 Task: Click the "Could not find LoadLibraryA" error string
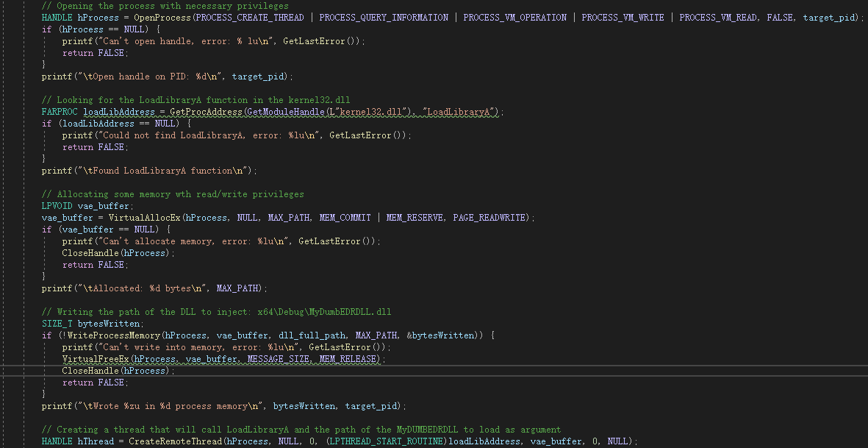tap(209, 135)
